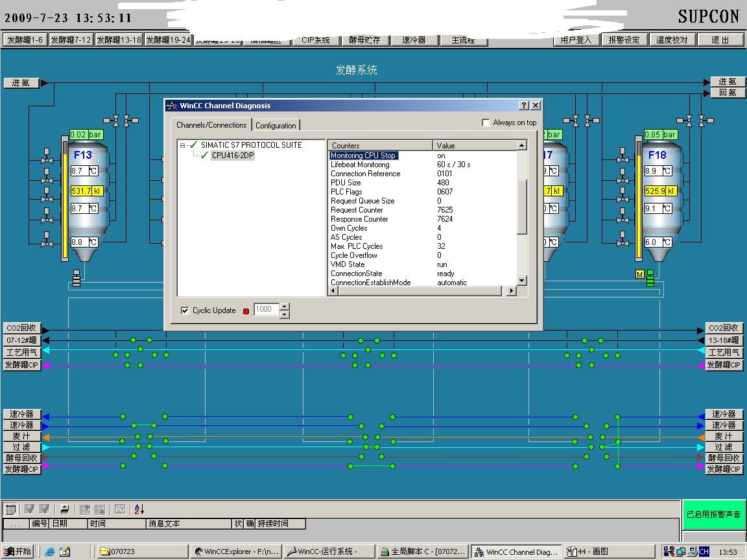Screen dimensions: 747x560
Task: Switch to the Channels/Connections tab
Action: [211, 124]
